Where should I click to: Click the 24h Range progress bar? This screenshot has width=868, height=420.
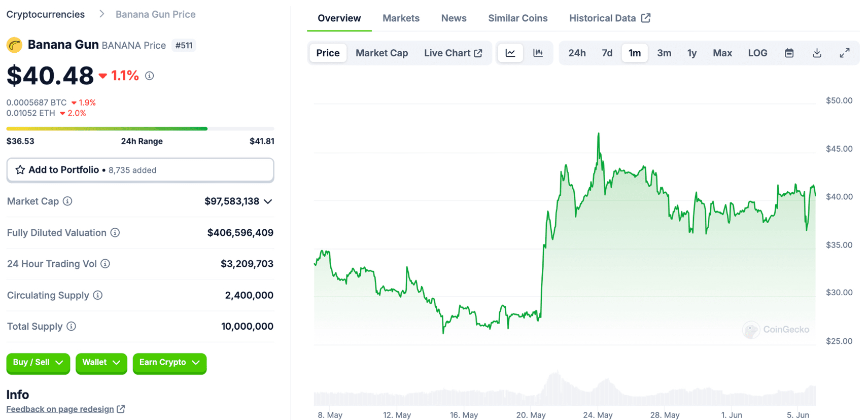click(x=140, y=129)
